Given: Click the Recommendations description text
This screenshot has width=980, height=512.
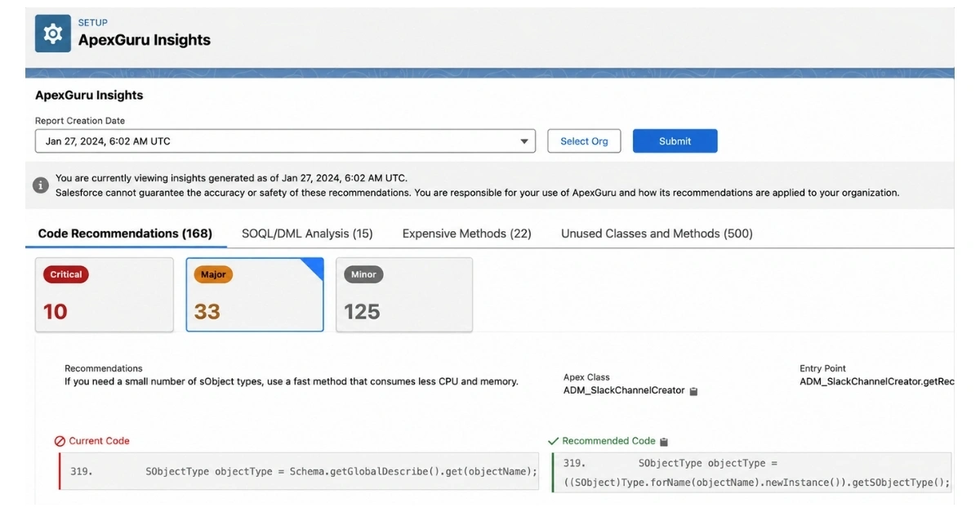Looking at the screenshot, I should pyautogui.click(x=292, y=381).
